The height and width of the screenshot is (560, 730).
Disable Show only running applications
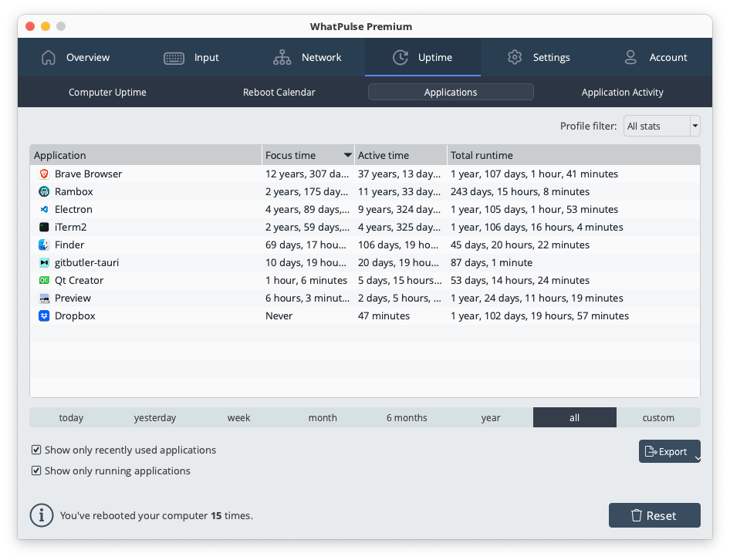tap(35, 471)
